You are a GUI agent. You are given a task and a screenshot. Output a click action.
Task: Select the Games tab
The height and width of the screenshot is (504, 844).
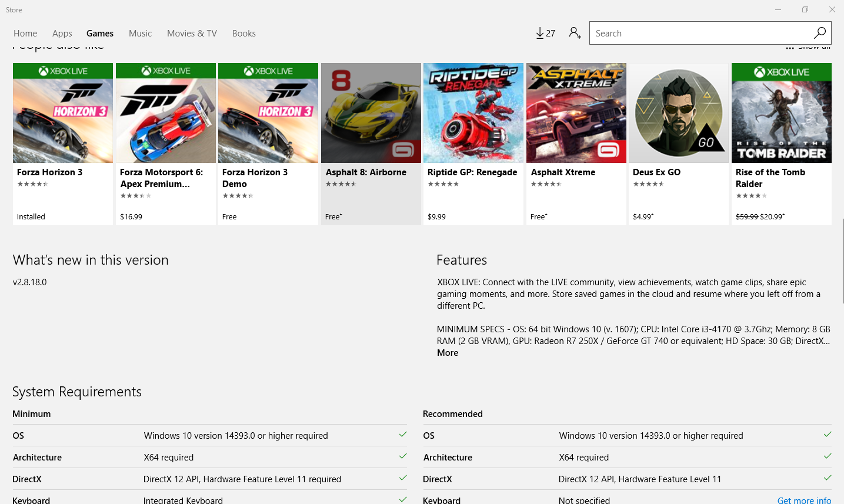[100, 34]
